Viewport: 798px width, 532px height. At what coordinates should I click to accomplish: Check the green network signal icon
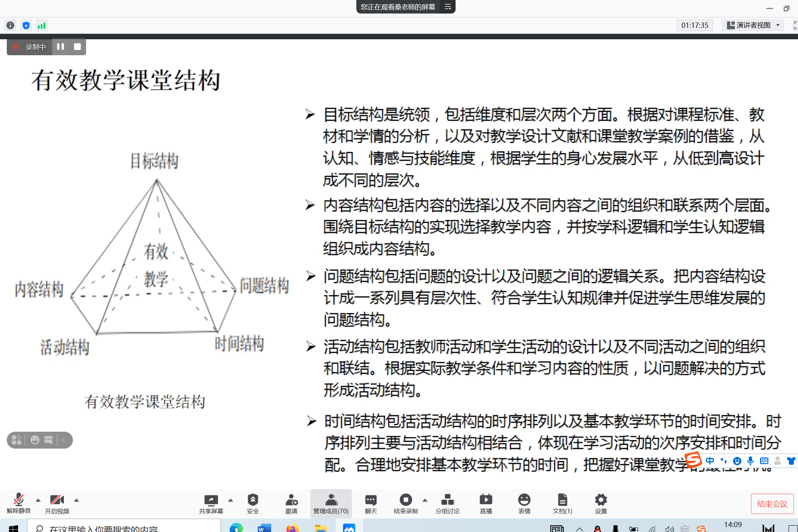point(41,25)
